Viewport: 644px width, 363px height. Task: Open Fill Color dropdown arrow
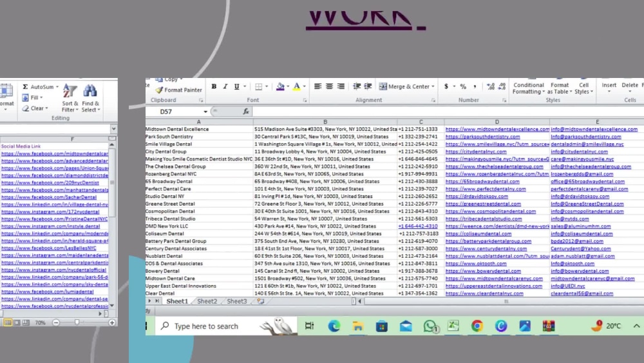[288, 86]
